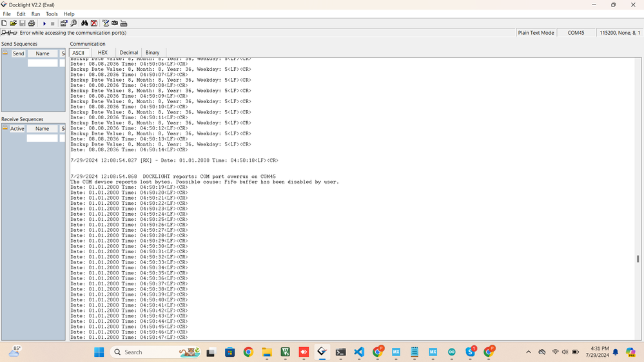Clear communication window with red X icon
Screen dimensions: 644x362
94,23
